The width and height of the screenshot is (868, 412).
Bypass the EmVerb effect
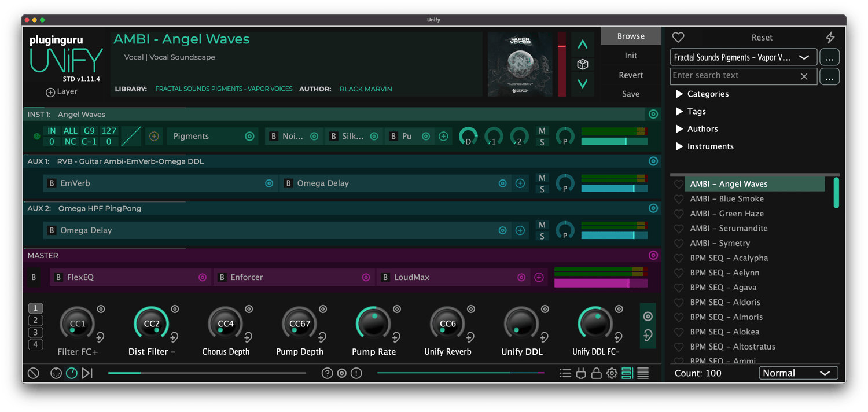pos(52,183)
